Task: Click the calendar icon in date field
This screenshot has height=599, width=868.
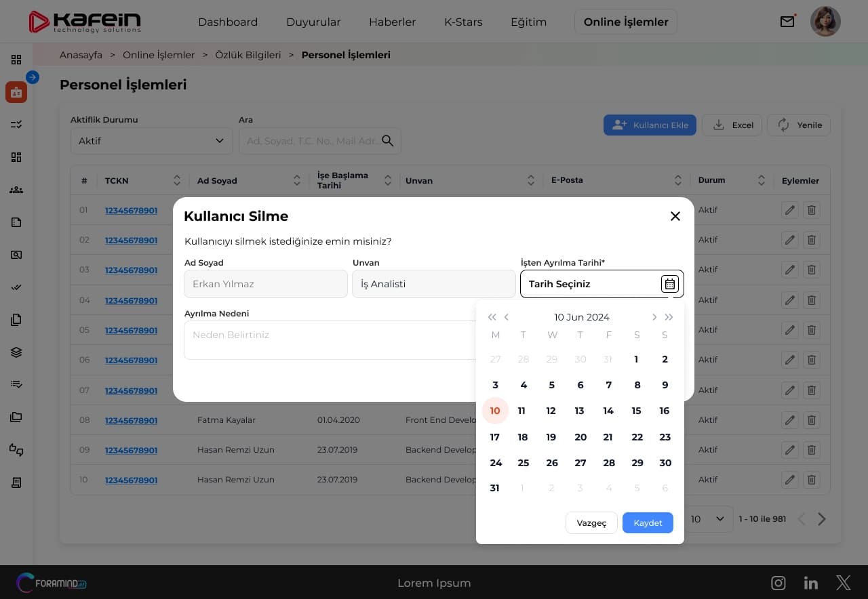Action: [x=670, y=284]
